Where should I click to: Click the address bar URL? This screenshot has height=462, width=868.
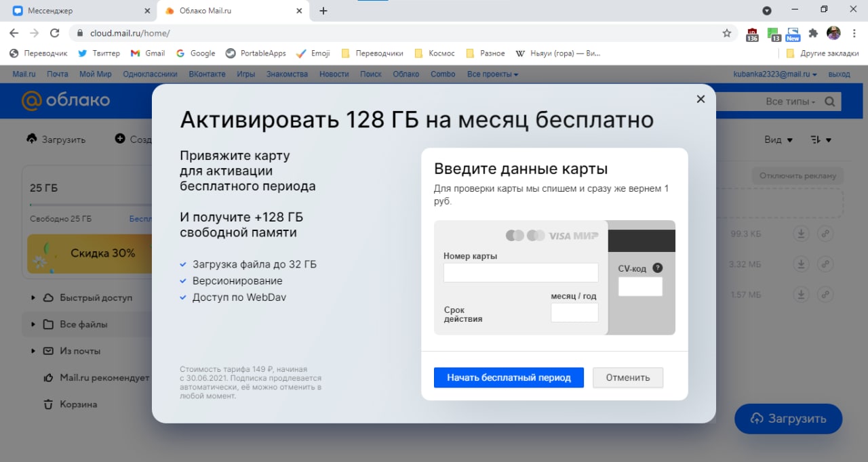(130, 33)
